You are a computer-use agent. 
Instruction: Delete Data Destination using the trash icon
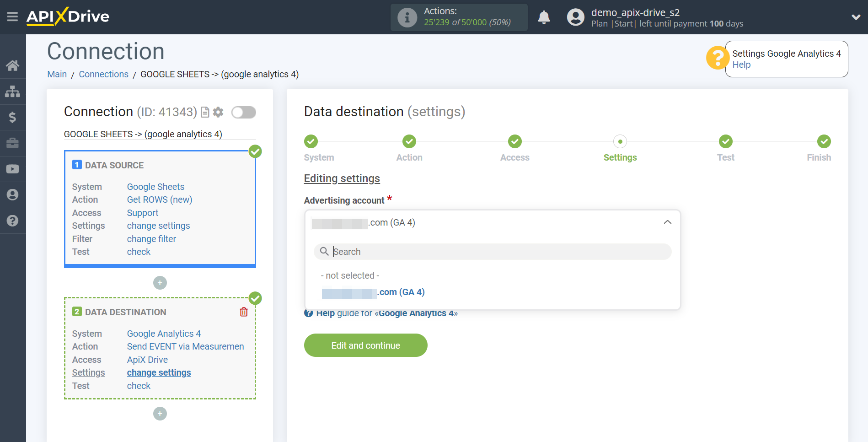pyautogui.click(x=244, y=312)
